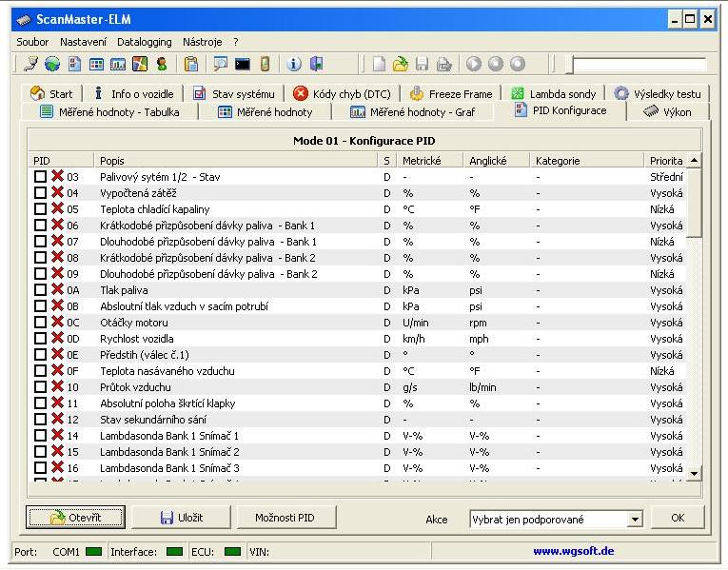Image resolution: width=728 pixels, height=570 pixels.
Task: Check the PID 0A Tlak paliva checkbox
Action: point(40,289)
